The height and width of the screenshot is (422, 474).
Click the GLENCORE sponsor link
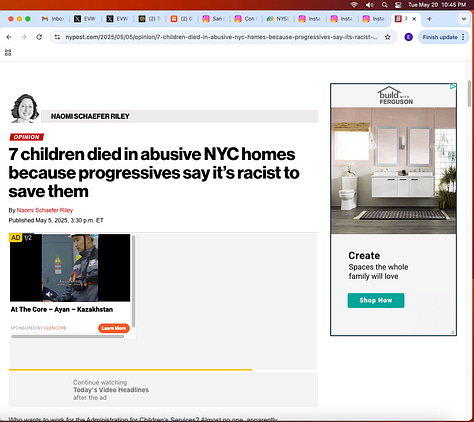coord(55,328)
